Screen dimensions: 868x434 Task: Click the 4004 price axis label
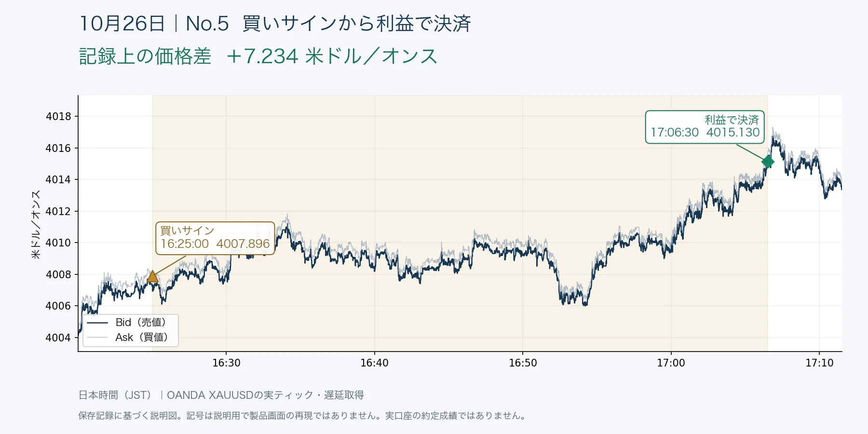tap(58, 338)
